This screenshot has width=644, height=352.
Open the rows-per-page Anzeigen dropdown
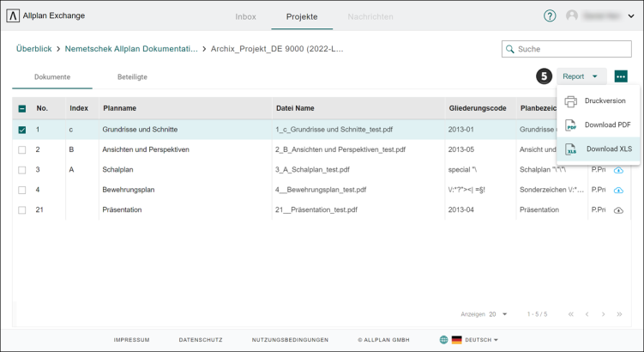pos(497,314)
